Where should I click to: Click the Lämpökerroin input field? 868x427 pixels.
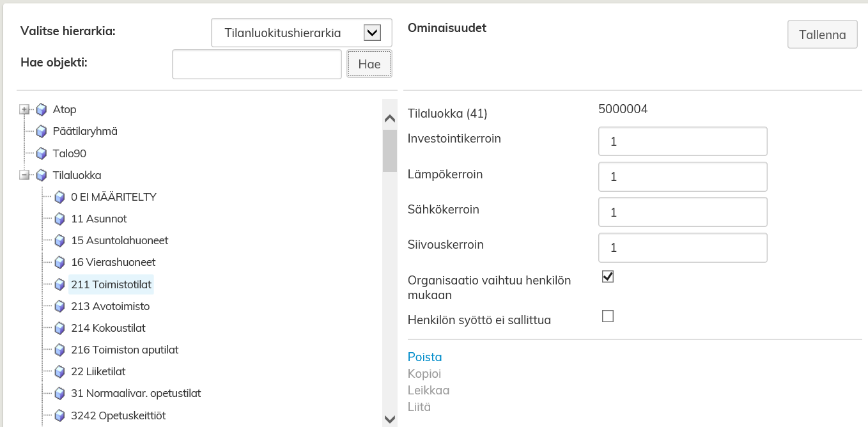click(x=682, y=176)
